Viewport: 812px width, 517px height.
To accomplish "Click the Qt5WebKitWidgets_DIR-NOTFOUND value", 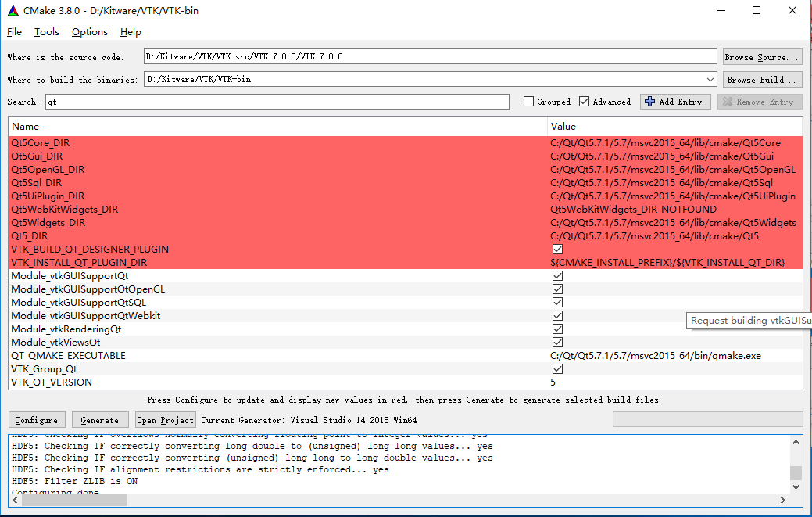I will pyautogui.click(x=633, y=210).
